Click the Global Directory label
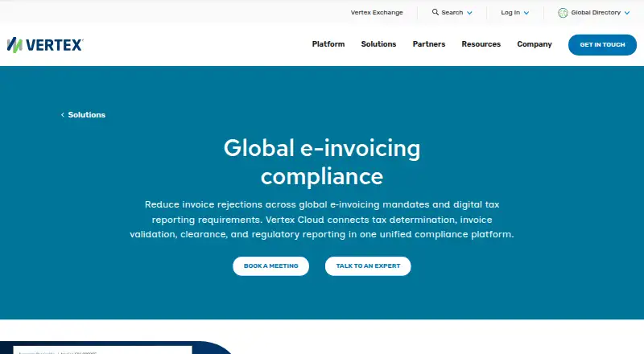Screen dimensions: 644x354 pyautogui.click(x=596, y=12)
